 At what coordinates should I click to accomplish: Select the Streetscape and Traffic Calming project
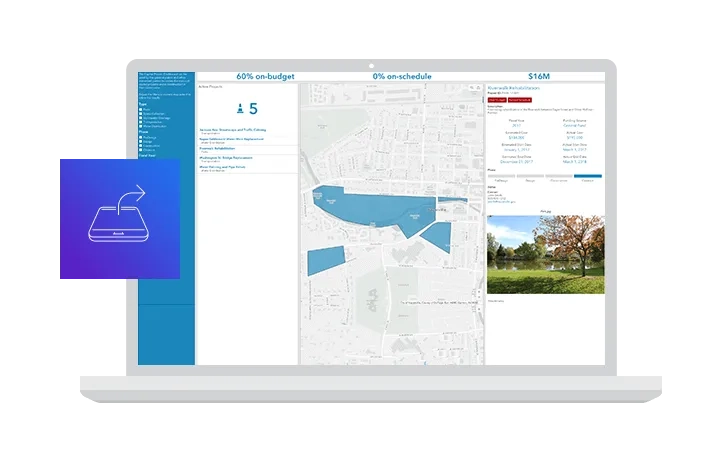tap(232, 130)
